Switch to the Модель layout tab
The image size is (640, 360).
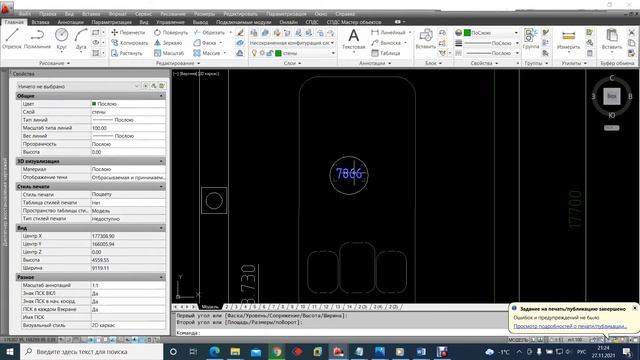(210, 307)
